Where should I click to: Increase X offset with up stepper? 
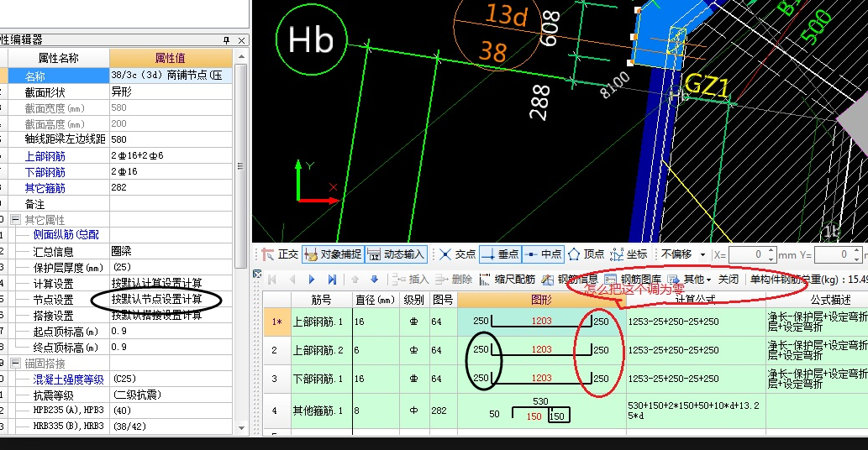[x=771, y=251]
